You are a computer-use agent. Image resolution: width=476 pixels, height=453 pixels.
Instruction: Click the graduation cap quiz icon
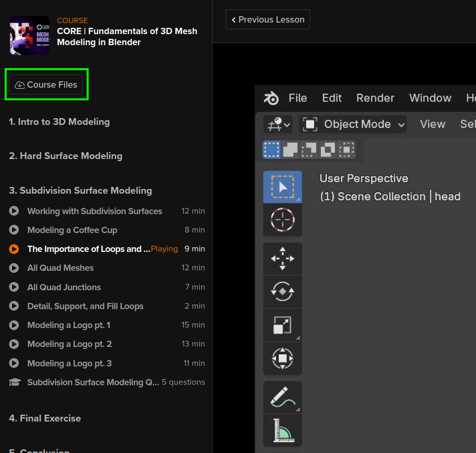pyautogui.click(x=15, y=382)
